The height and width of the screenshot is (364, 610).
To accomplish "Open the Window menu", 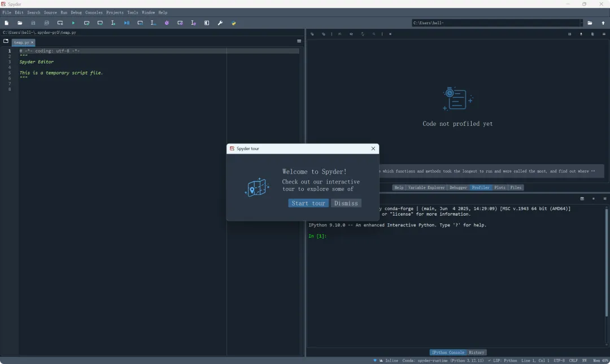I will pyautogui.click(x=148, y=12).
